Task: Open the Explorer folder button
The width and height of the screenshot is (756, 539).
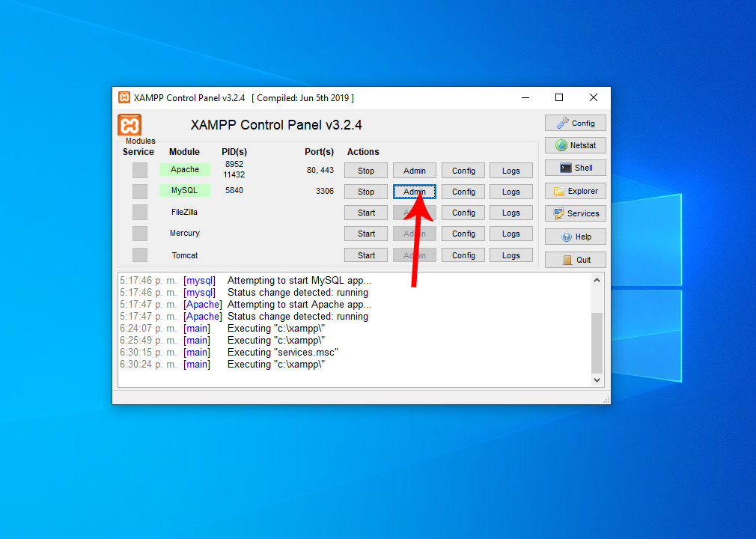Action: pyautogui.click(x=575, y=191)
